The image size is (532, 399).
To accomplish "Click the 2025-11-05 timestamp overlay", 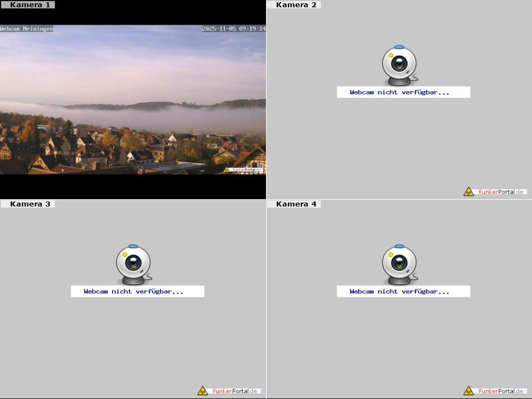I will (234, 29).
